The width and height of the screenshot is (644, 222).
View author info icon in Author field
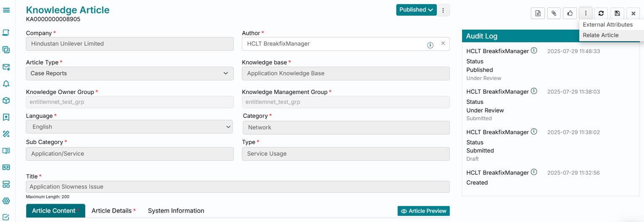430,45
